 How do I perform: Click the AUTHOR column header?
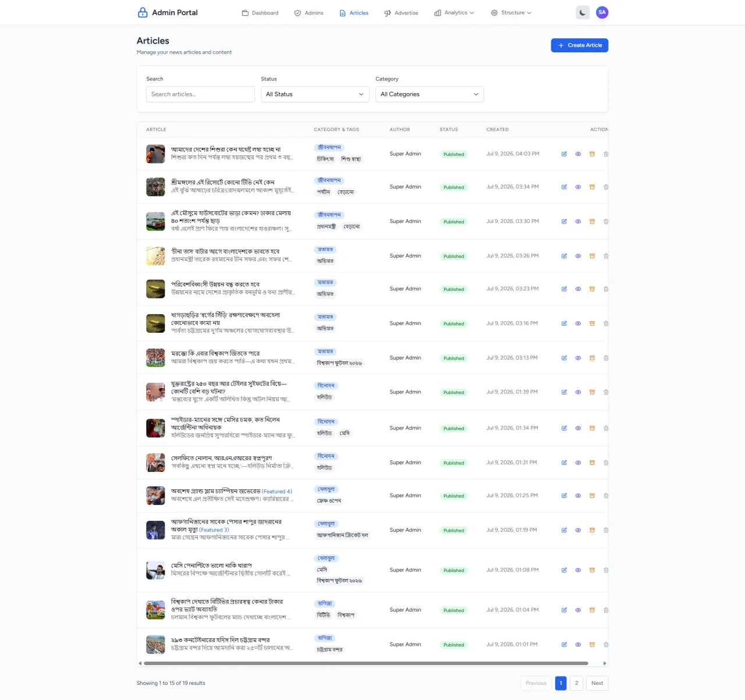tap(400, 130)
